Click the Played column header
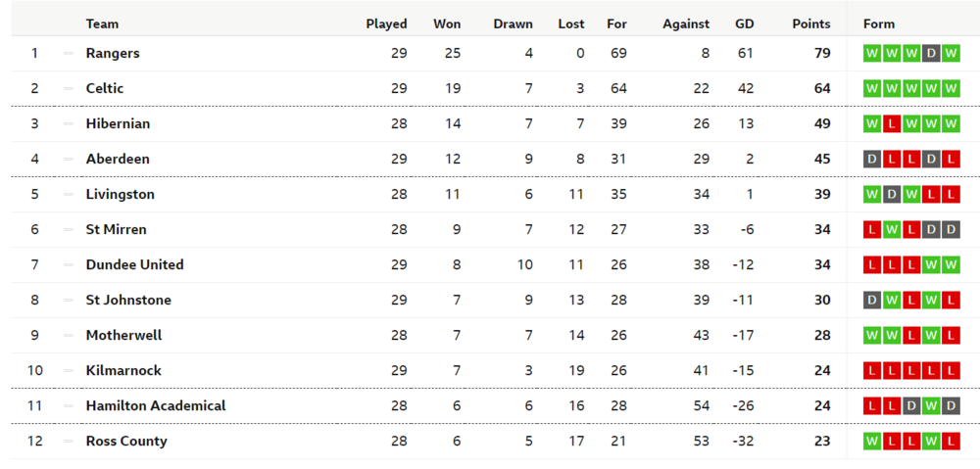 [x=386, y=23]
